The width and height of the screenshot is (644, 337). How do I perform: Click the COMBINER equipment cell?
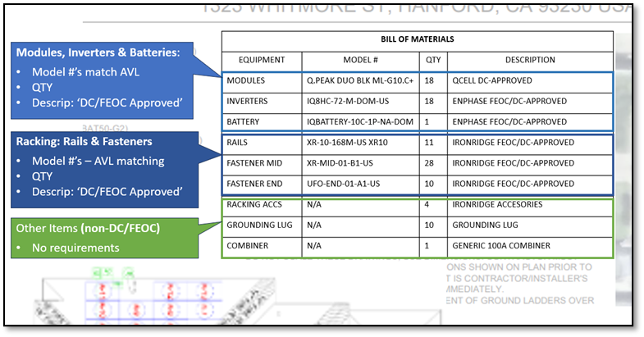247,245
